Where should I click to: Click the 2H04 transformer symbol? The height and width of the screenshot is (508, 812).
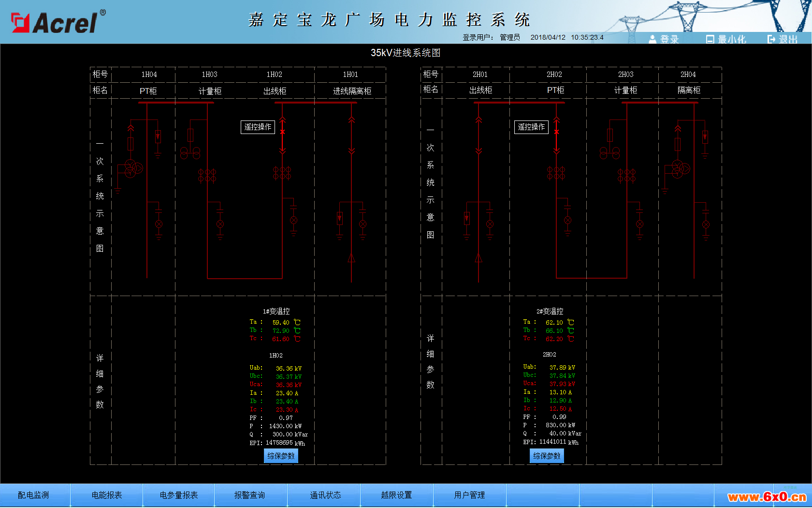coord(680,168)
